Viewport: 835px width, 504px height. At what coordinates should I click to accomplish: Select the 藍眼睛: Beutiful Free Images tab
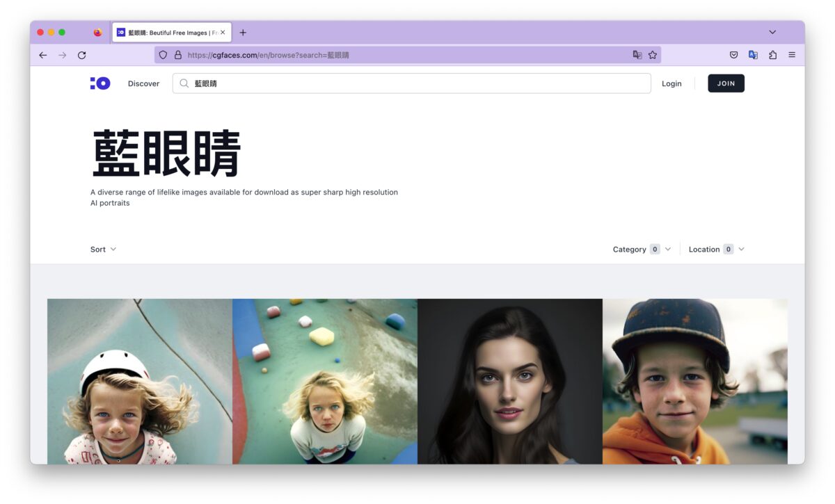[x=172, y=33]
